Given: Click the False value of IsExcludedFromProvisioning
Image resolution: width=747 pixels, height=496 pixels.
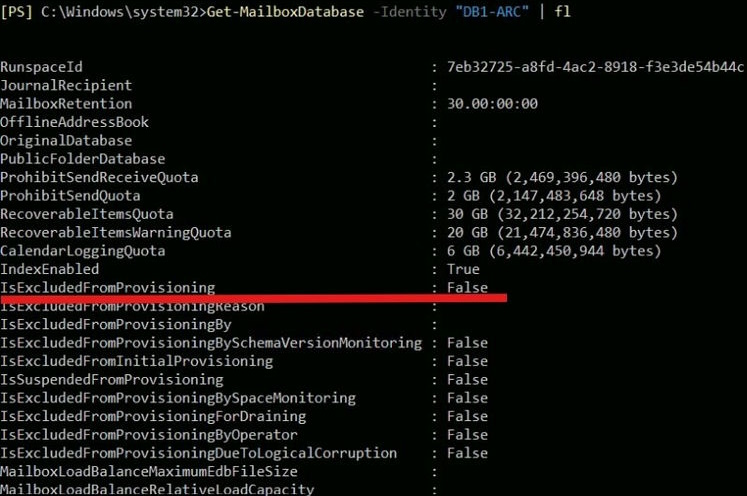Looking at the screenshot, I should [467, 288].
